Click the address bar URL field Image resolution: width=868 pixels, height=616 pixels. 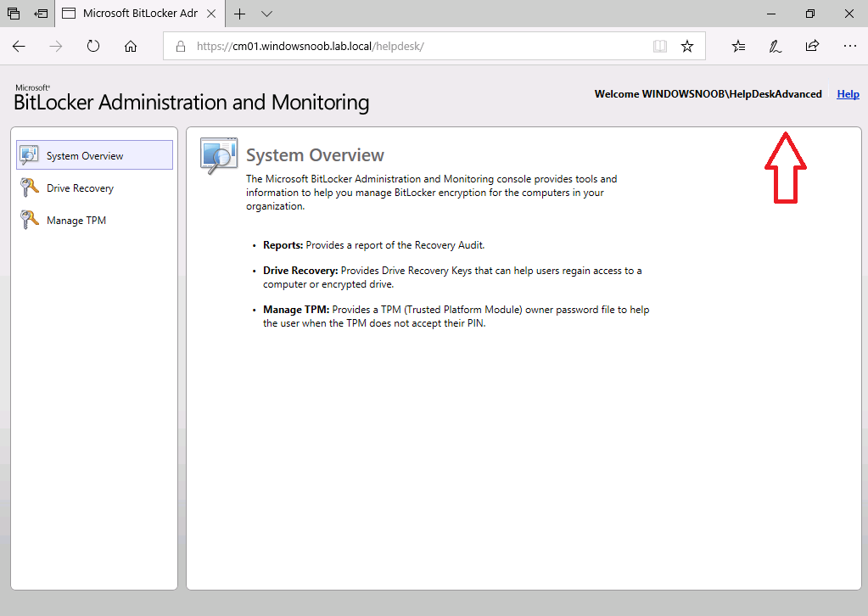[434, 46]
